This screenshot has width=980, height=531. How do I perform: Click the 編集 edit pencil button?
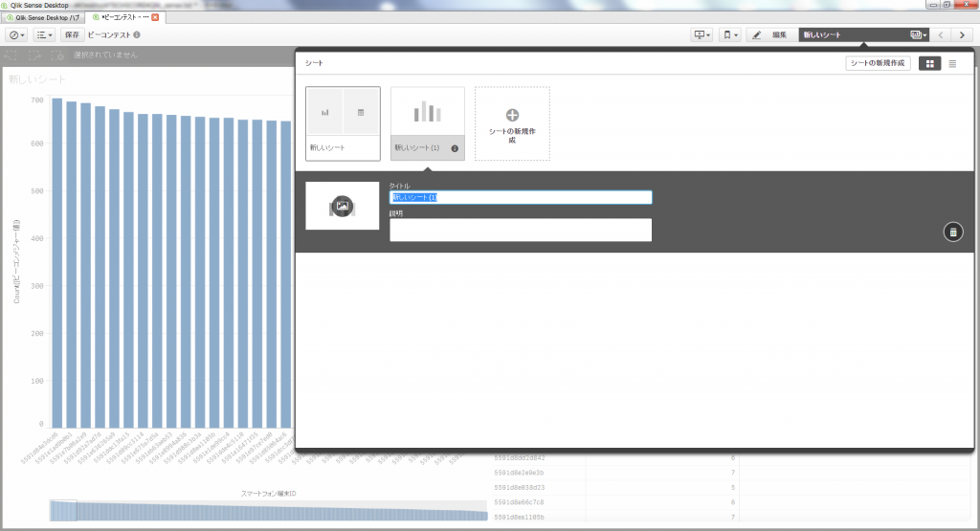point(768,35)
